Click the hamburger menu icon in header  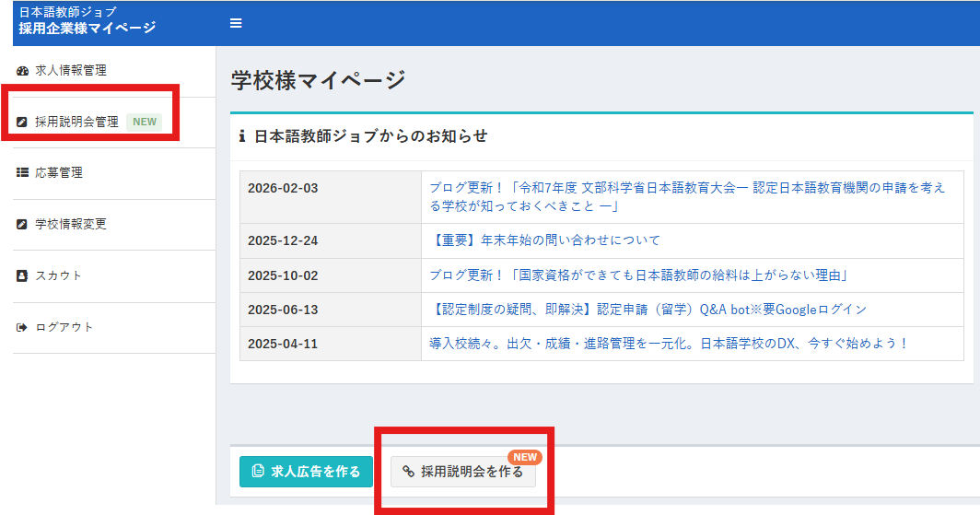pos(236,23)
